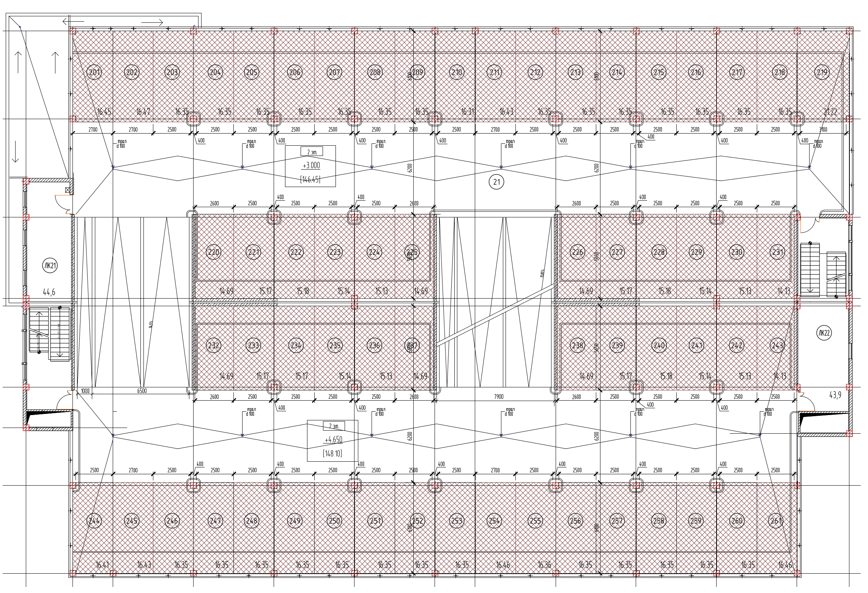Image resolution: width=868 pixels, height=593 pixels.
Task: Click parking space 238 circle
Action: tap(577, 345)
